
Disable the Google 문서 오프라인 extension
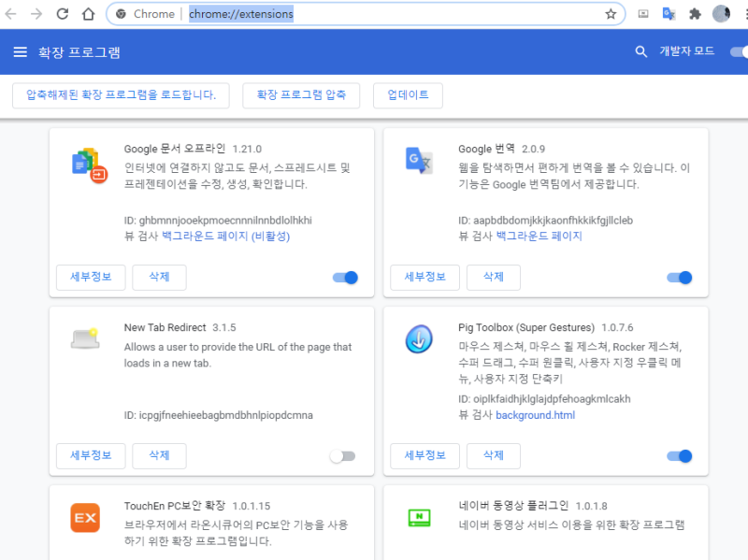coord(345,278)
